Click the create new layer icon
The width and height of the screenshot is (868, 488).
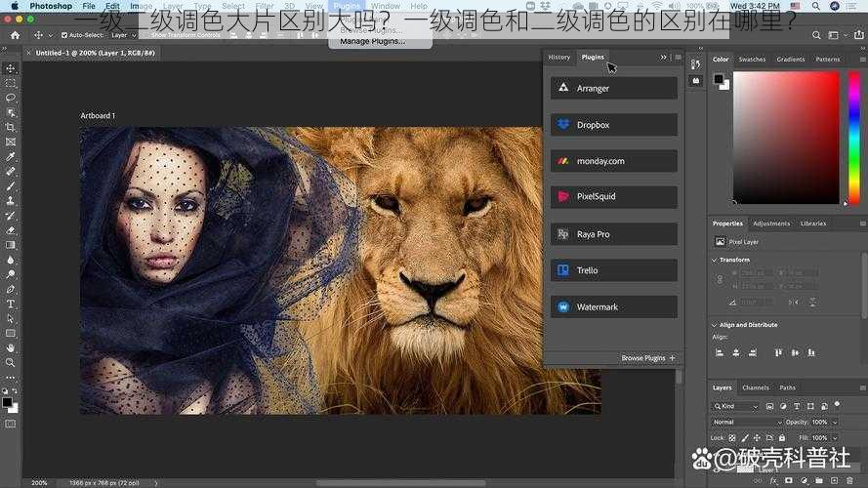(834, 480)
